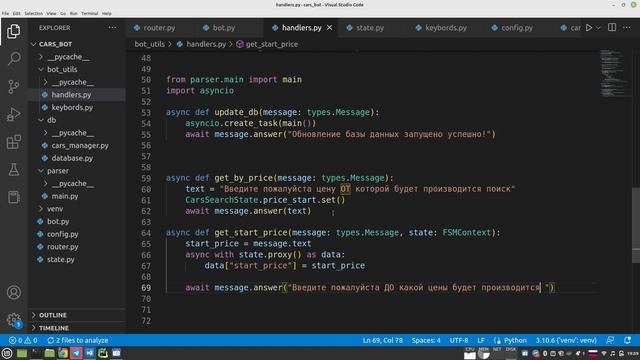
Task: Open cars_manager.py in the explorer
Action: pos(80,145)
